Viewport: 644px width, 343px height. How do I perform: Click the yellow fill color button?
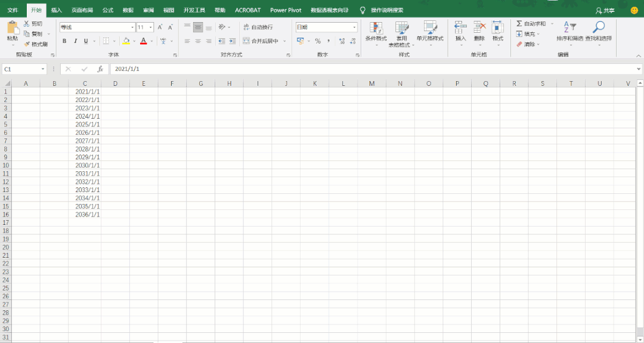coord(126,41)
